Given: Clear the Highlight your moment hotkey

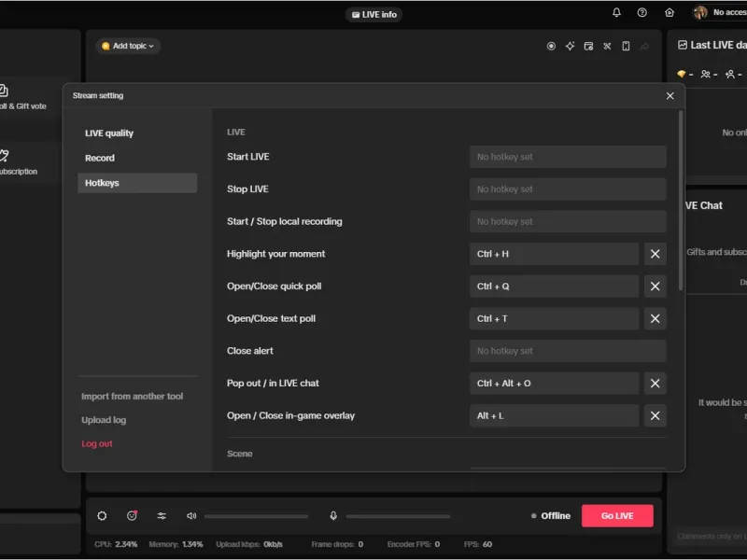Looking at the screenshot, I should pyautogui.click(x=655, y=254).
